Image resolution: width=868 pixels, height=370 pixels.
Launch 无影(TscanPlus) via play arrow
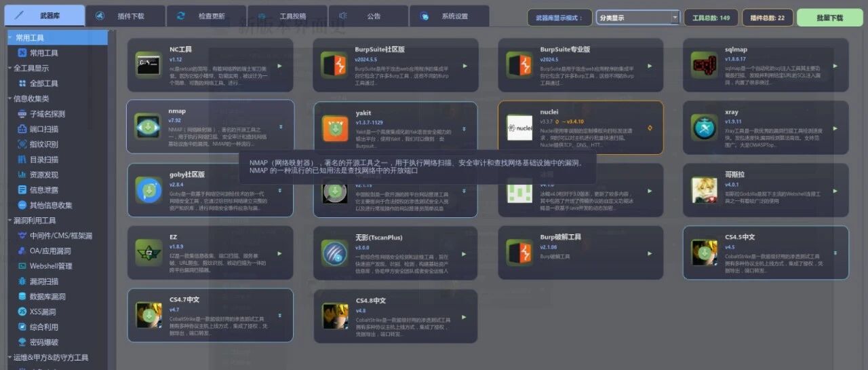coord(465,253)
